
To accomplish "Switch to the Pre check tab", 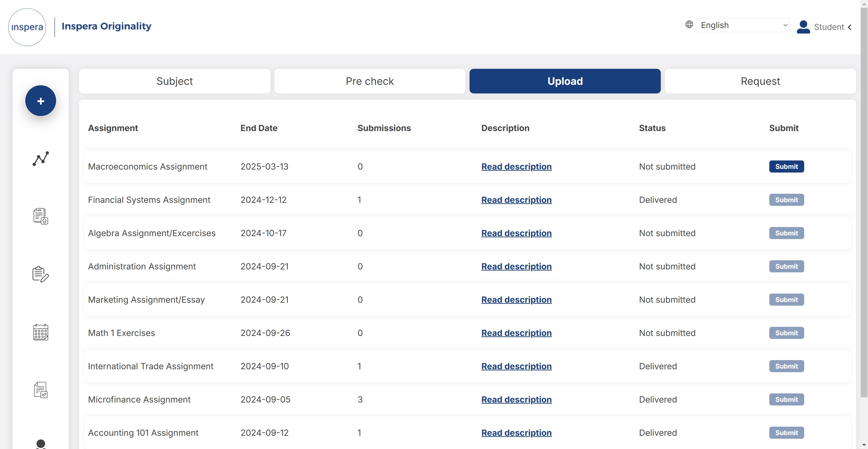I will 370,81.
